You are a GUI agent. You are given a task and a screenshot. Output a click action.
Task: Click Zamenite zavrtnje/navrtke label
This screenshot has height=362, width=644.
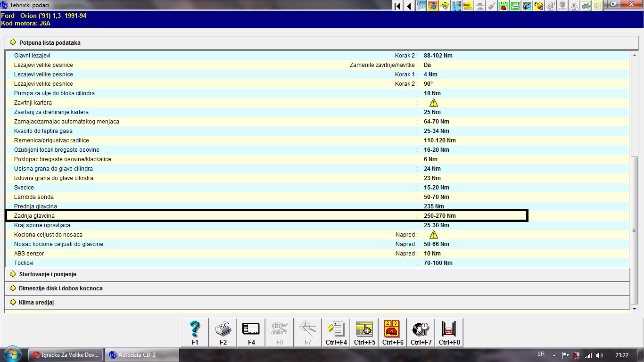pos(383,65)
